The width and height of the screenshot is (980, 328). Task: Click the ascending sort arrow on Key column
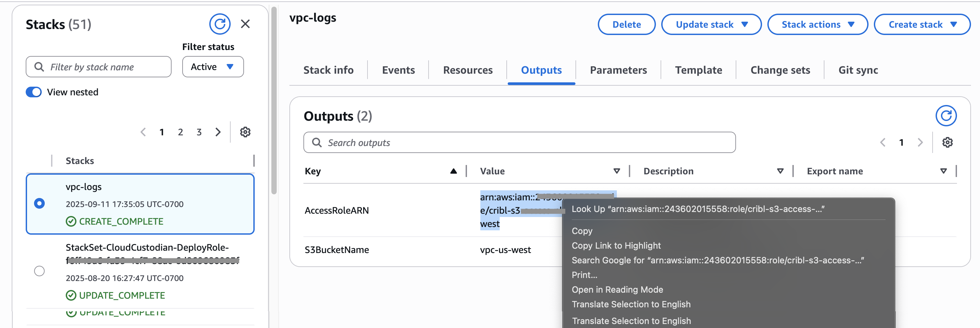(x=454, y=171)
